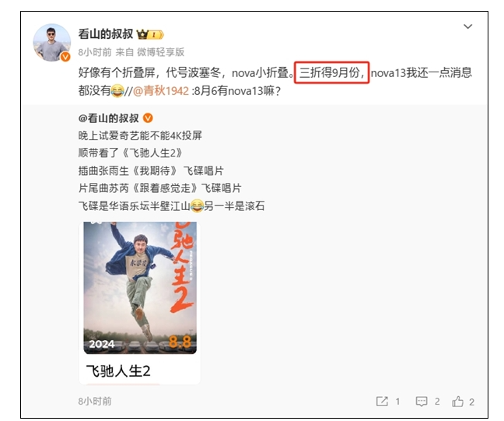
Task: Open the 飞驰人生2 movie poster image
Action: [140, 288]
